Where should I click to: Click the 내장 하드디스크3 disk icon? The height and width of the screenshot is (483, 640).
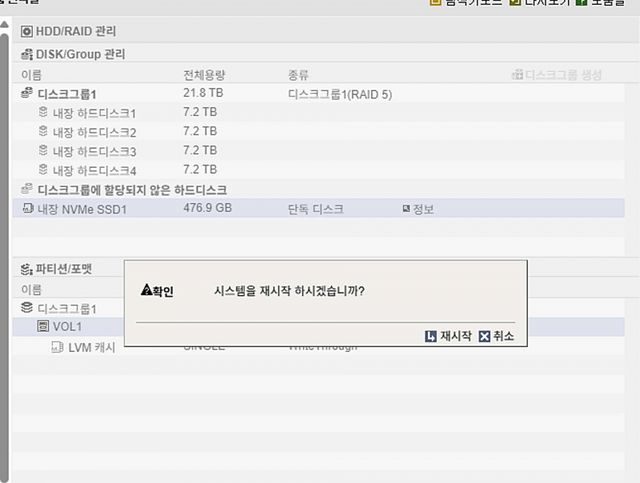(x=43, y=151)
